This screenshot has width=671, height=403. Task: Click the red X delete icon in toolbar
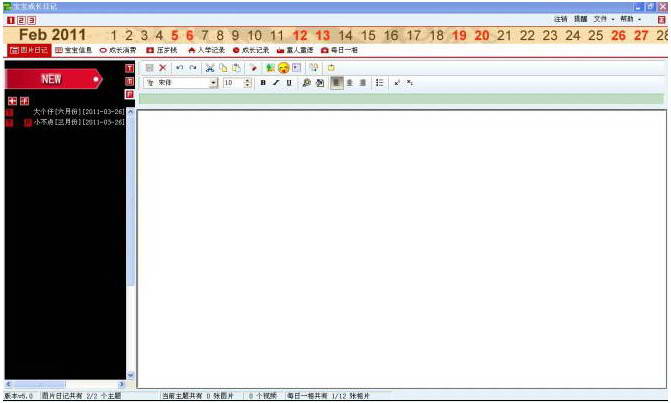163,68
